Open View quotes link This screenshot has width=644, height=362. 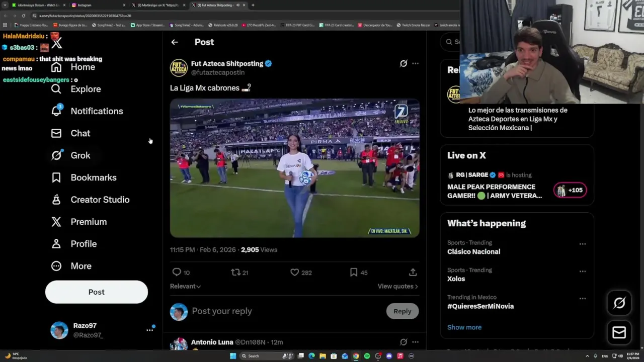(397, 286)
